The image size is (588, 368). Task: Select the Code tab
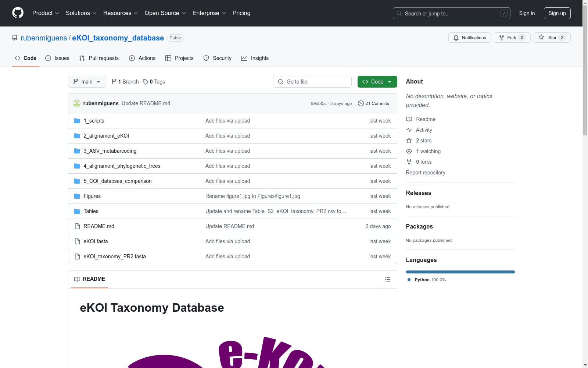(x=26, y=58)
